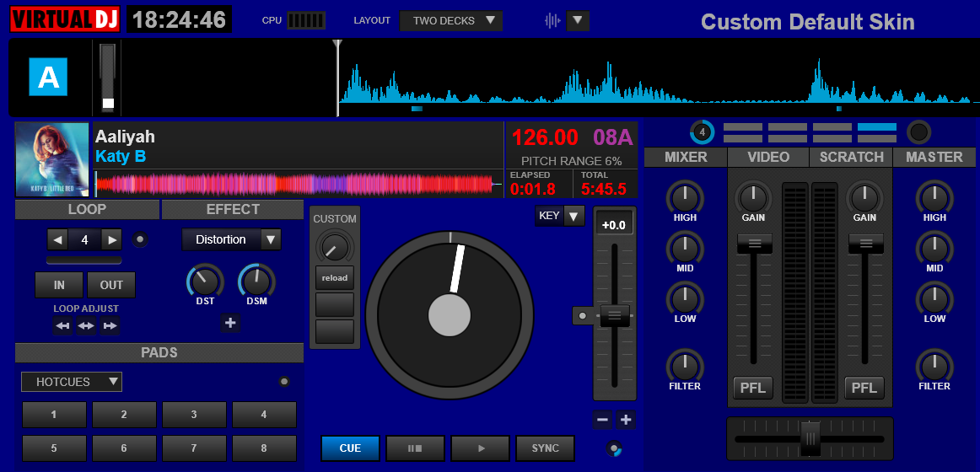Click the reload custom button

coord(334,278)
